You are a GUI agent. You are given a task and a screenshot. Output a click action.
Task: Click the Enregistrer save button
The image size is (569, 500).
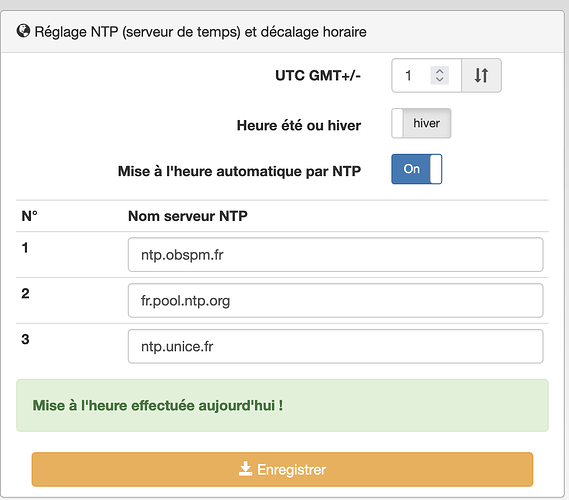click(282, 469)
